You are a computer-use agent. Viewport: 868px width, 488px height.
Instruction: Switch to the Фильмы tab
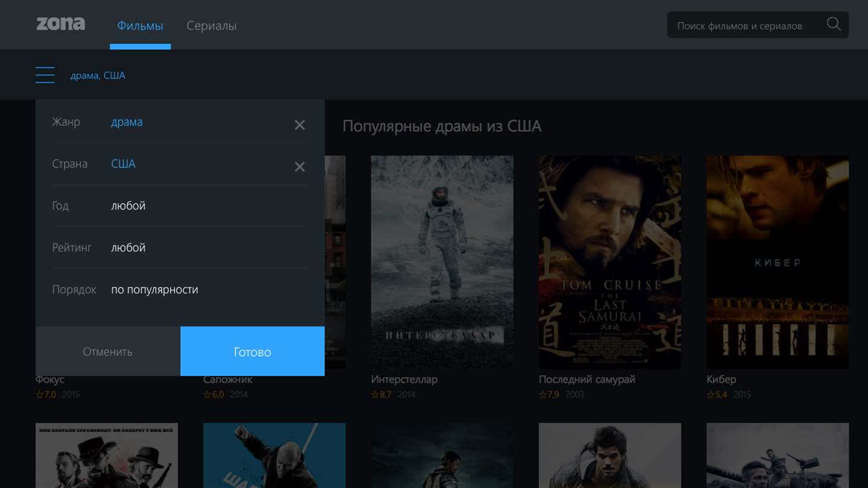pos(140,26)
